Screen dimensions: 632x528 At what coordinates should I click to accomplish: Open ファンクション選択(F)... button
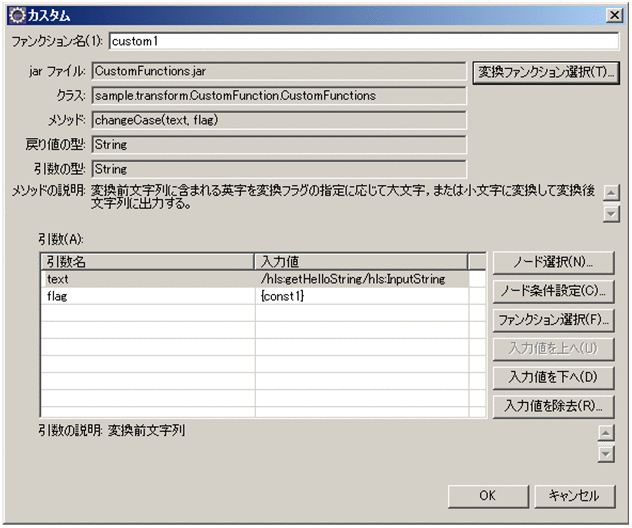[x=553, y=320]
